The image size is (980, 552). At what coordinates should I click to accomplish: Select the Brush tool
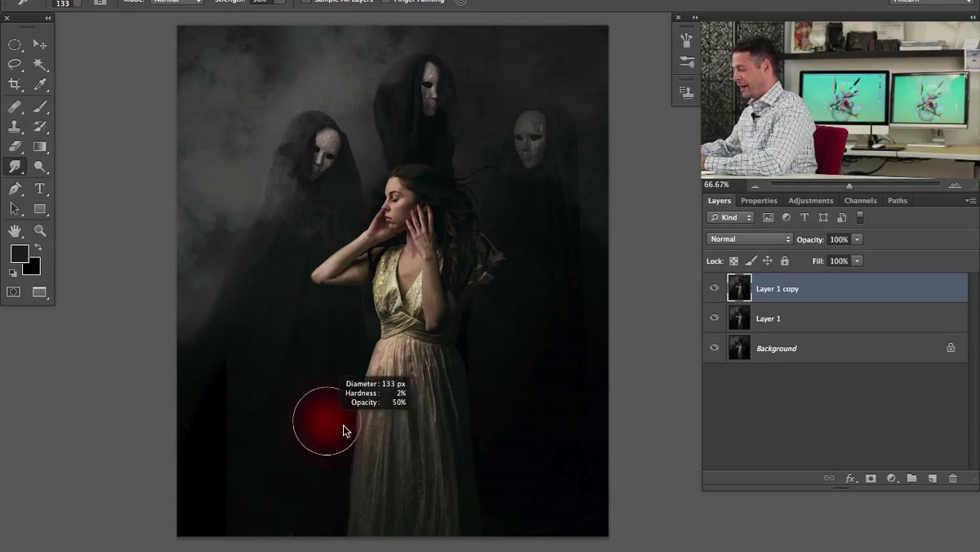point(39,107)
